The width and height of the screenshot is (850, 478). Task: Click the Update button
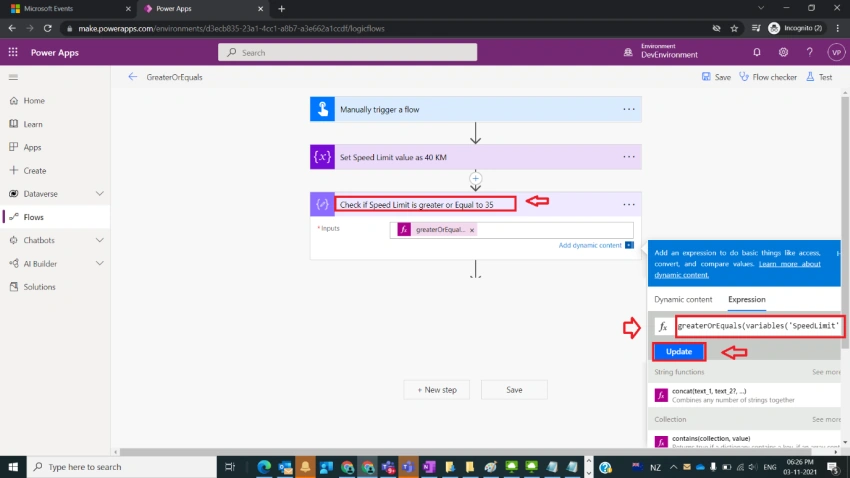(679, 352)
